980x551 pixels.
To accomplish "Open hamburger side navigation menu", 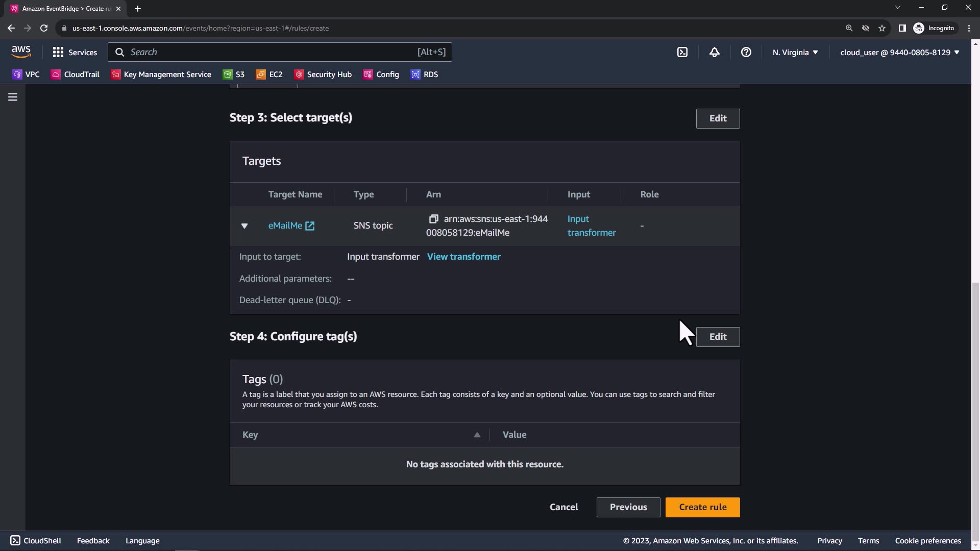I will (x=13, y=97).
